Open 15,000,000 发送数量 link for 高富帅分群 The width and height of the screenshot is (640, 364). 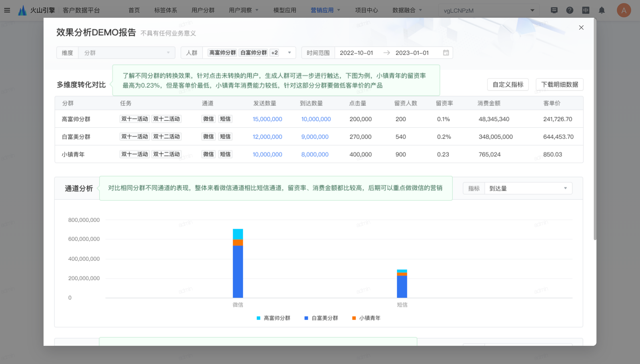[x=267, y=119]
